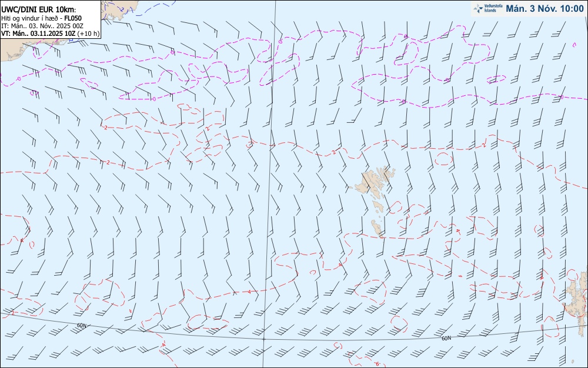Click 'Hiti og vindur í hæð - FL050' line

click(x=41, y=18)
